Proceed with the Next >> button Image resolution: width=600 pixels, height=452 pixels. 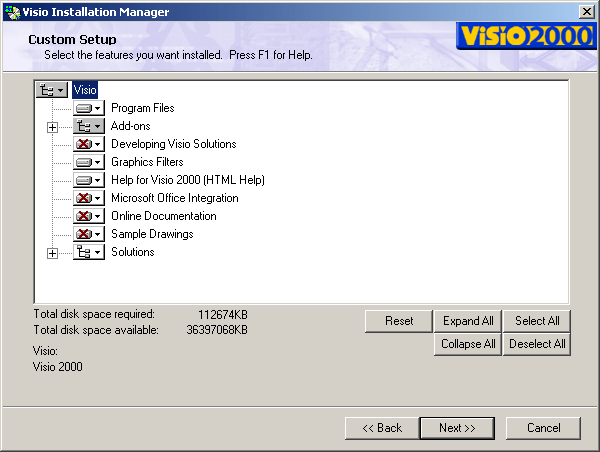457,428
